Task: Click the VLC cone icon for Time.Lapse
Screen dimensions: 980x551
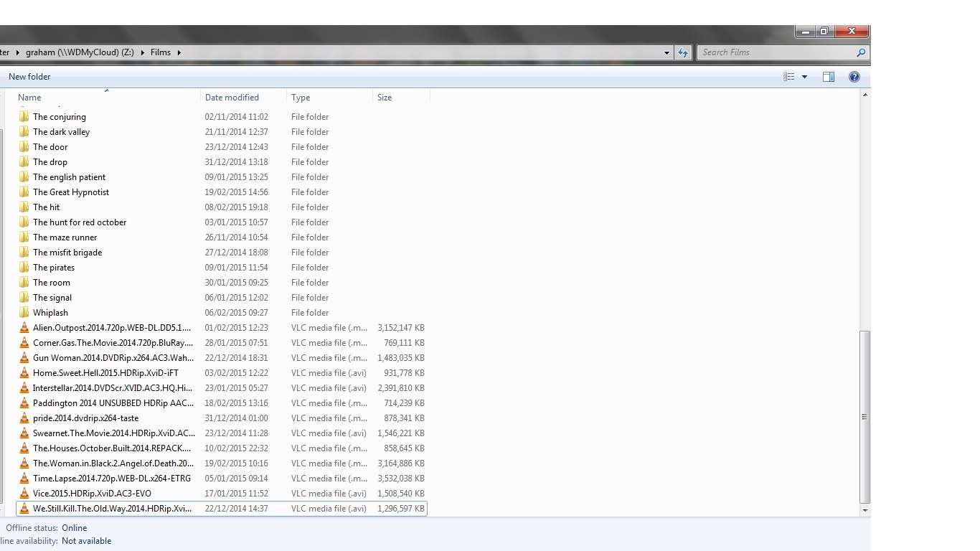Action: coord(24,478)
